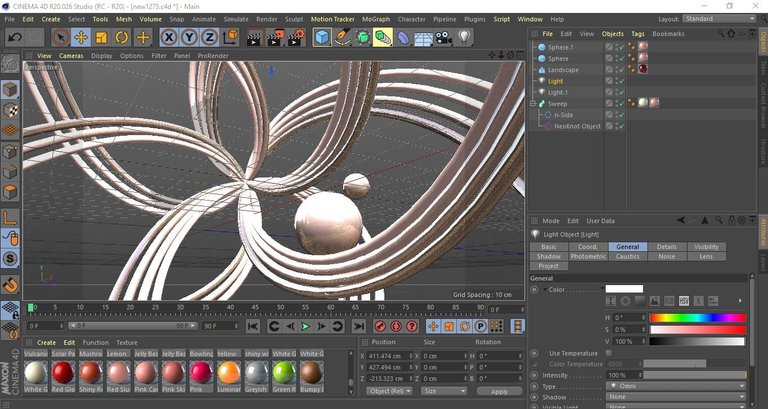The width and height of the screenshot is (768, 409).
Task: Click the Snap magnet icon in the left palette
Action: pyautogui.click(x=10, y=284)
